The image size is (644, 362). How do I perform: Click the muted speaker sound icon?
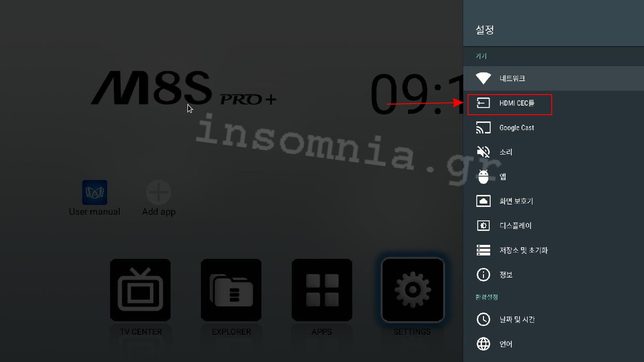[x=483, y=152]
